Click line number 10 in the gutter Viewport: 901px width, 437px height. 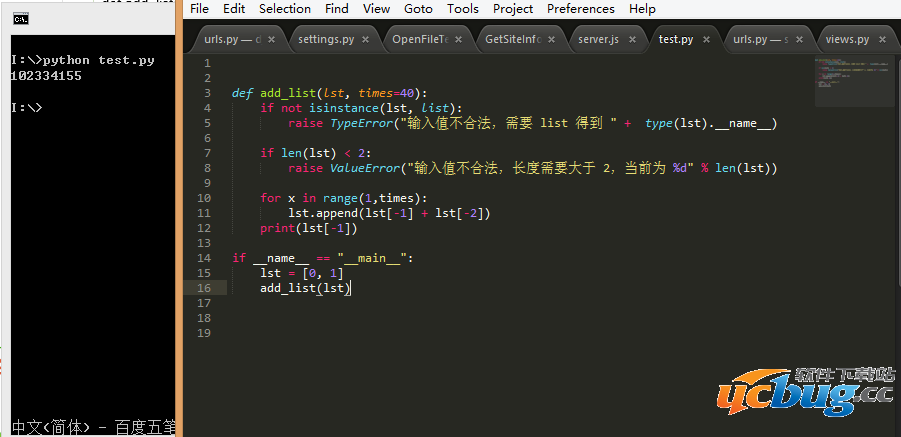point(205,198)
